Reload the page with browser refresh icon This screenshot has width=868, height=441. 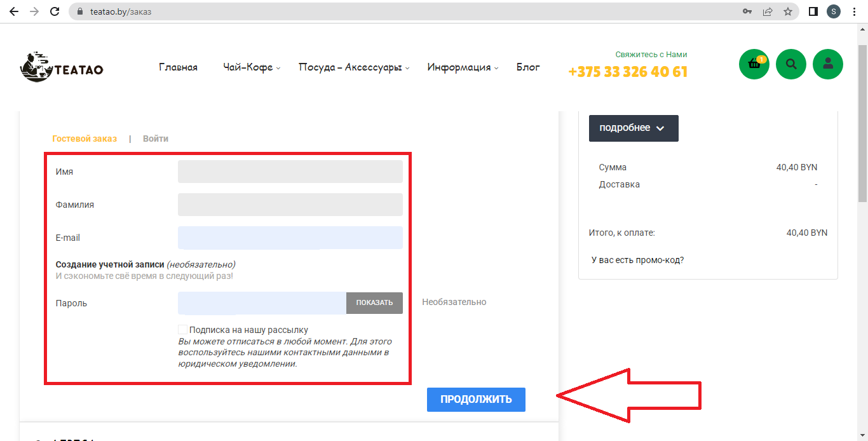(x=55, y=11)
